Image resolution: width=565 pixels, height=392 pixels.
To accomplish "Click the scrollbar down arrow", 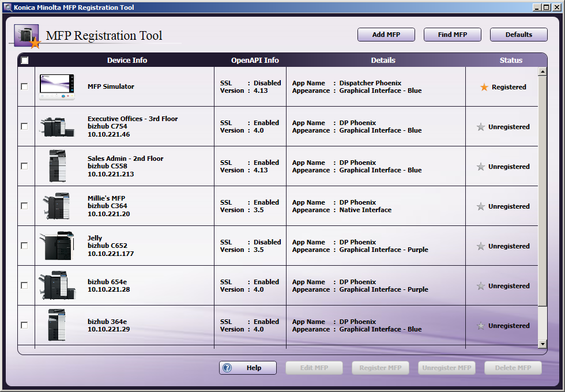I will [543, 344].
